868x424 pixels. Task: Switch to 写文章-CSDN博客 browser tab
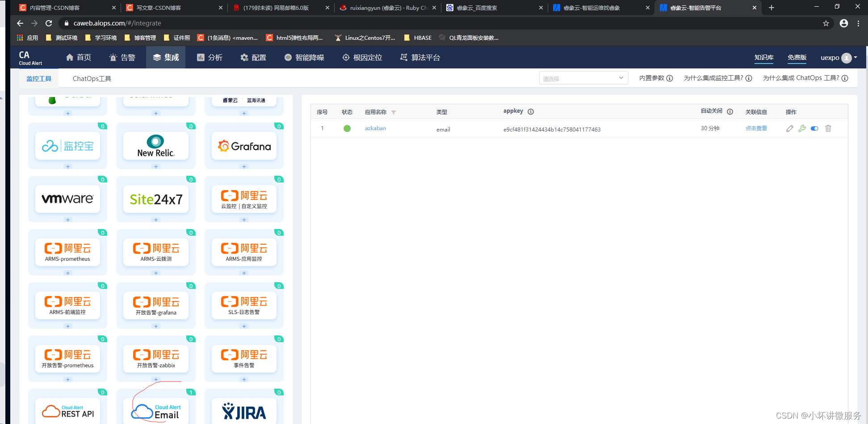(x=174, y=8)
